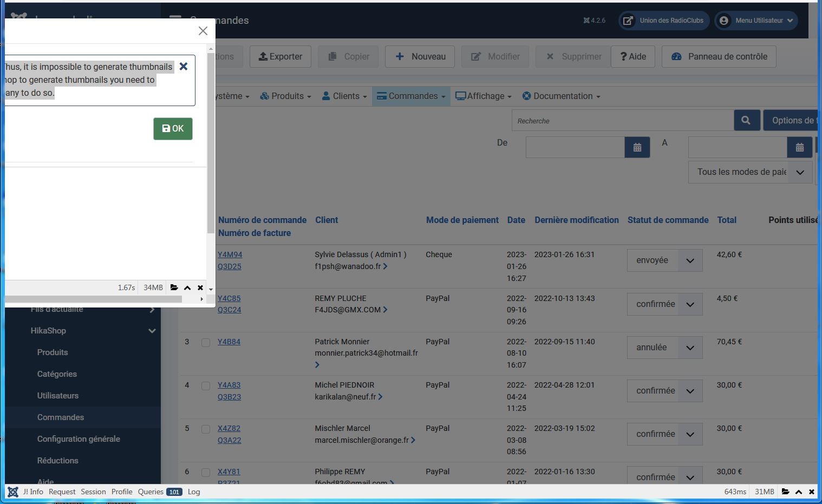822x504 pixels.
Task: Click the magnifier search button
Action: click(746, 121)
